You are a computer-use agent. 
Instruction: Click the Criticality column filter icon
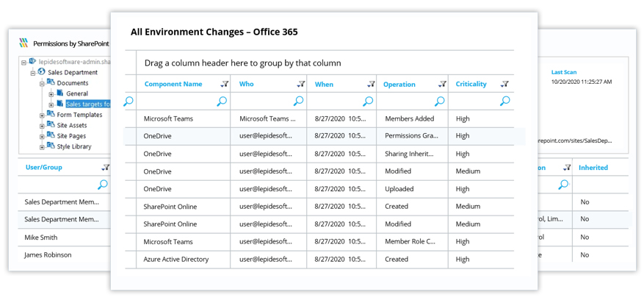tap(504, 85)
